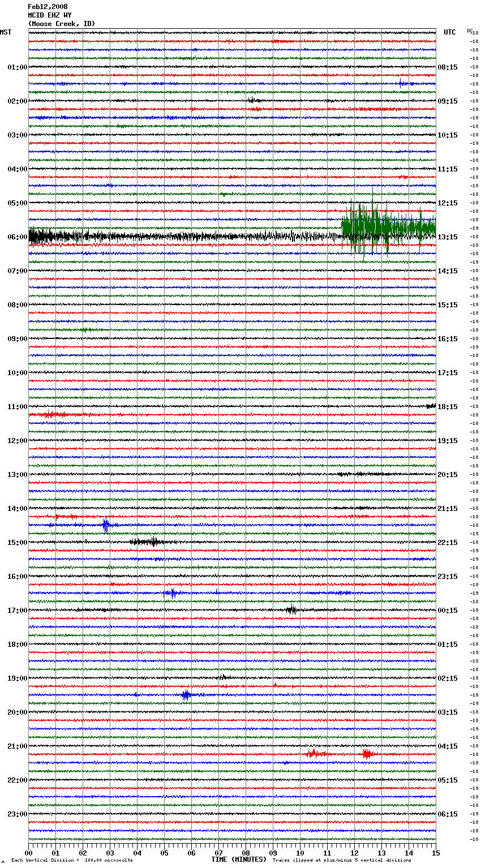
Task: Select the 07:00 MST time label
Action: (18, 271)
